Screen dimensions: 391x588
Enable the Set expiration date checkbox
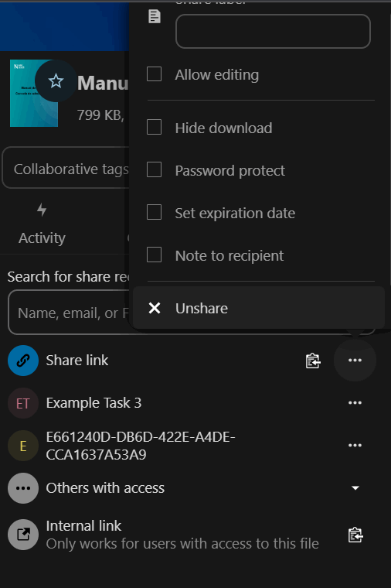pyautogui.click(x=155, y=212)
